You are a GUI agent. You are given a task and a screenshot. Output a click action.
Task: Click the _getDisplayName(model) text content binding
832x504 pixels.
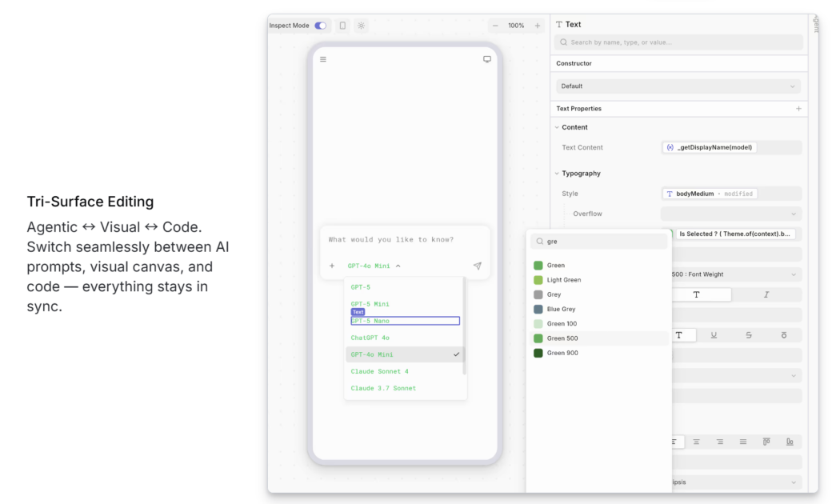[710, 147]
